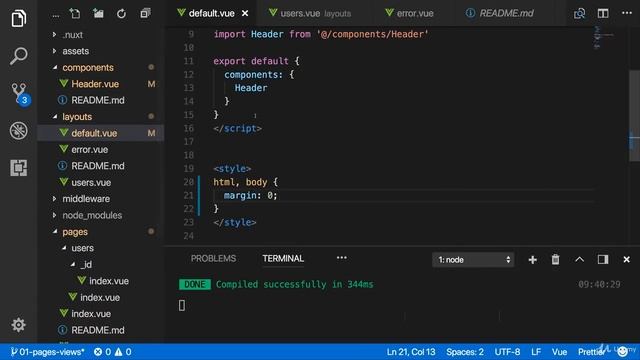The width and height of the screenshot is (640, 360).
Task: Open users.vue in the layouts folder
Action: [x=91, y=182]
